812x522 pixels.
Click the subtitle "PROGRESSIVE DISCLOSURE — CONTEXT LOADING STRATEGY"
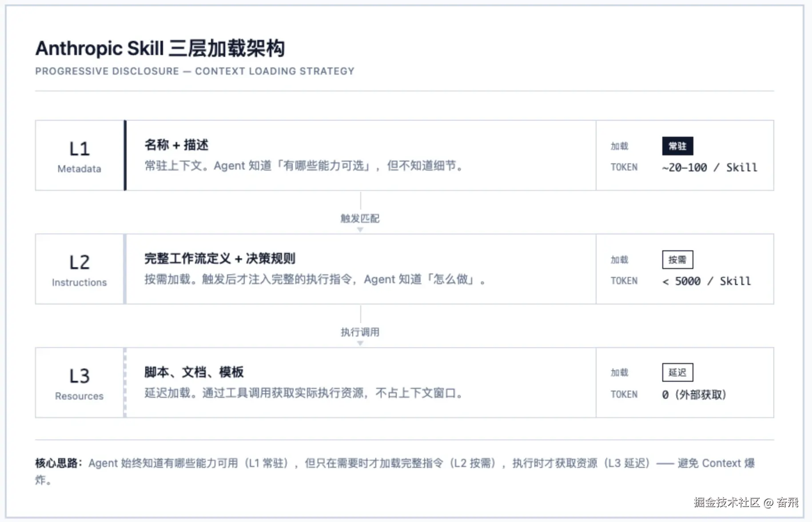coord(195,71)
